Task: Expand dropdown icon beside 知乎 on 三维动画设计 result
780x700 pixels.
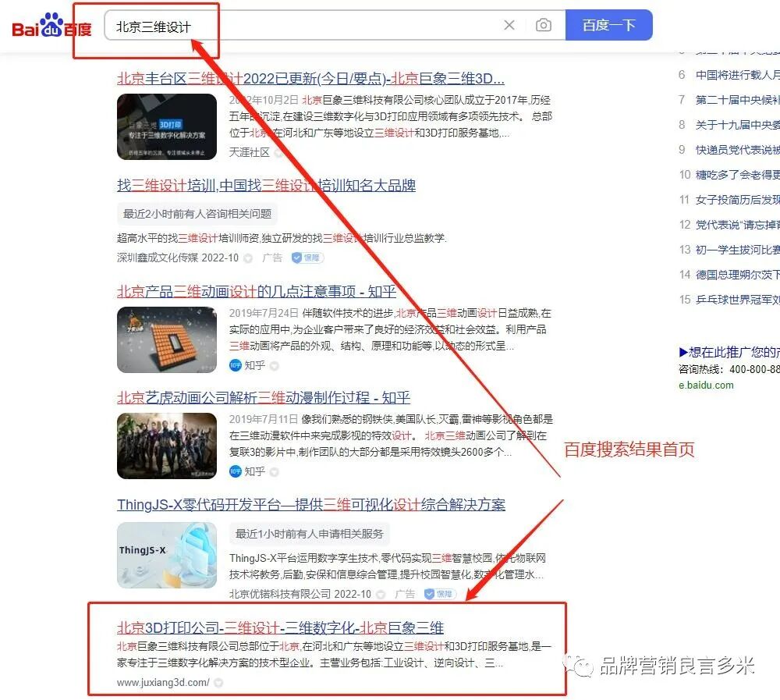Action: tap(274, 366)
